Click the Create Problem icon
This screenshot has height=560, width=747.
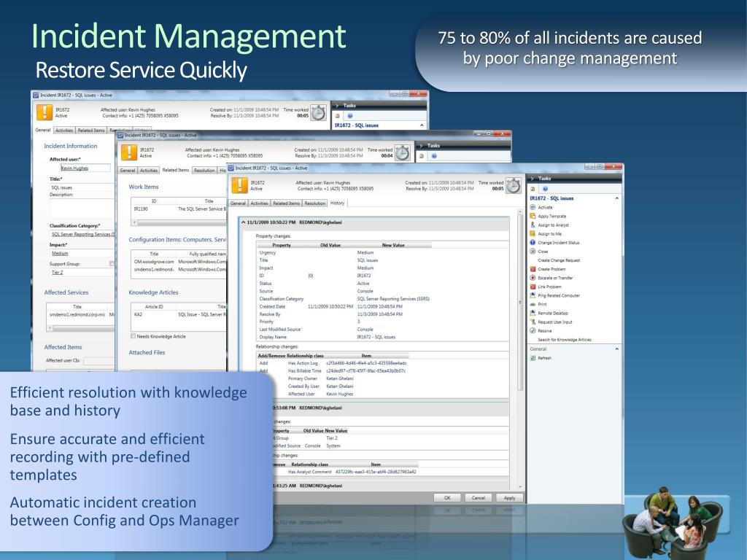pyautogui.click(x=533, y=269)
